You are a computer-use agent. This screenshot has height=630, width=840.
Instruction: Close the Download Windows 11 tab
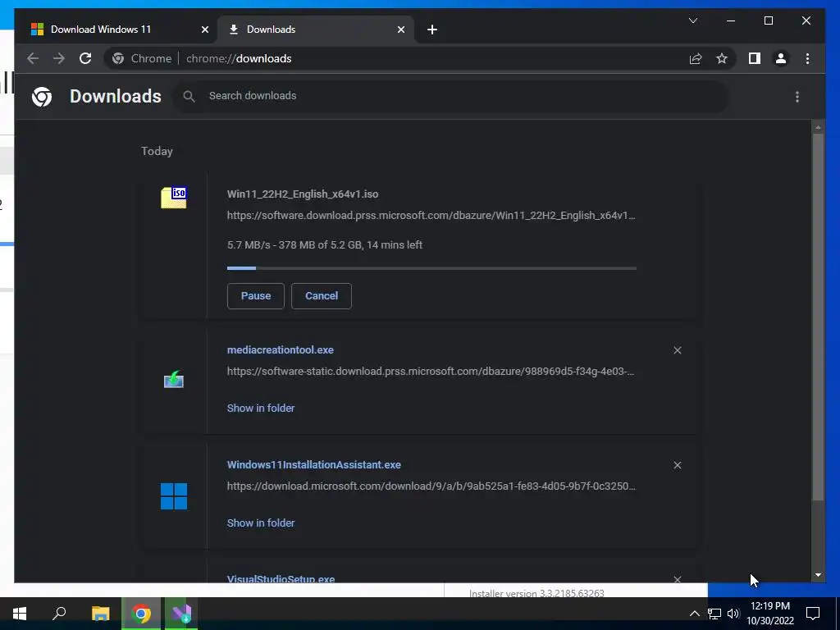click(204, 30)
